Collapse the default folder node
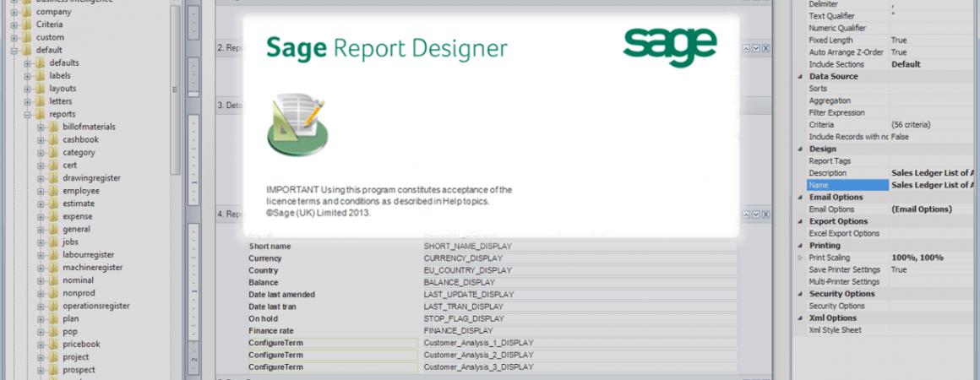 (x=14, y=50)
